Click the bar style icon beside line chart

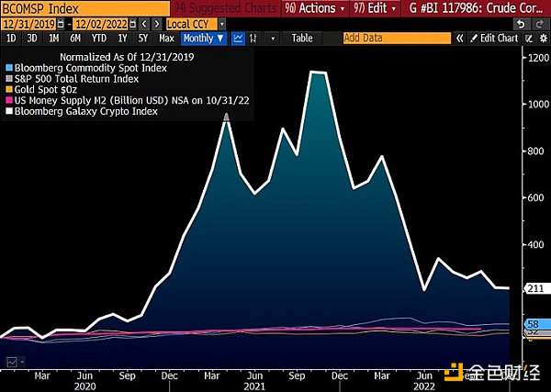coord(253,39)
